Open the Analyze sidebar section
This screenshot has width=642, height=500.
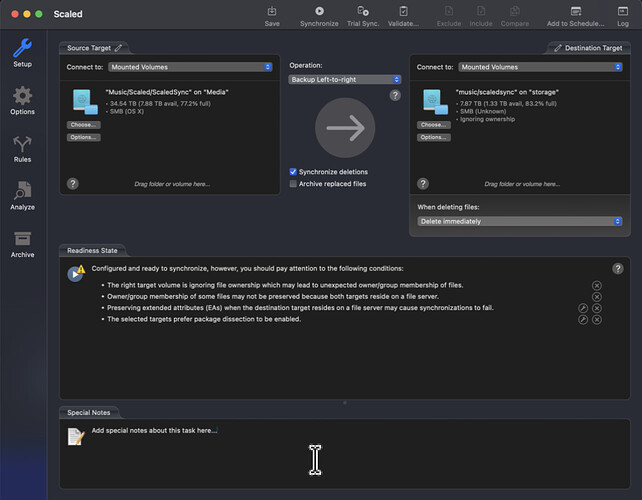22,193
